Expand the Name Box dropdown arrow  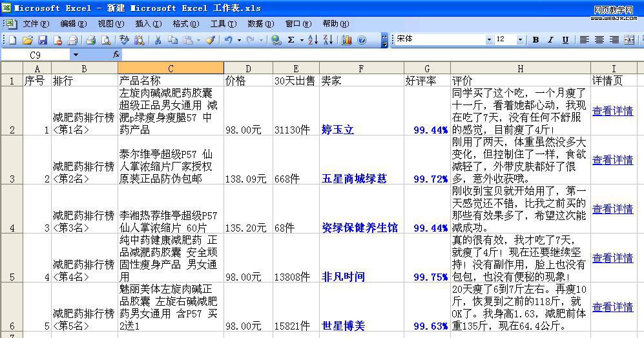(x=76, y=55)
